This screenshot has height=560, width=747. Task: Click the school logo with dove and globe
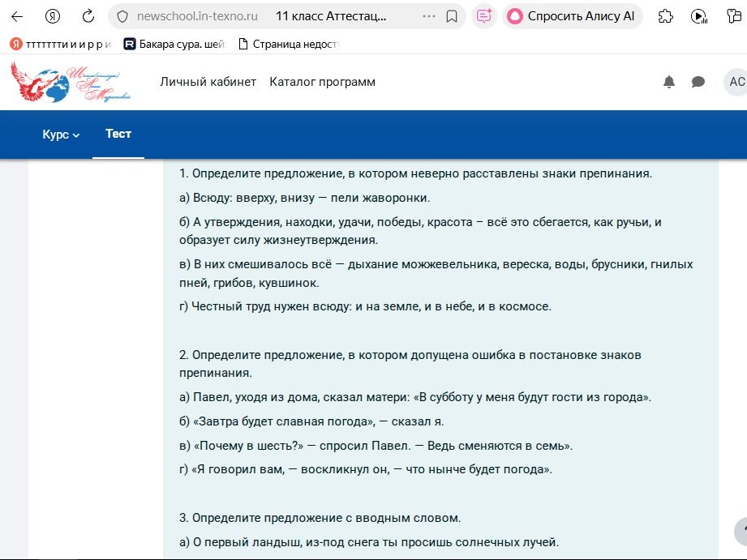pos(71,82)
